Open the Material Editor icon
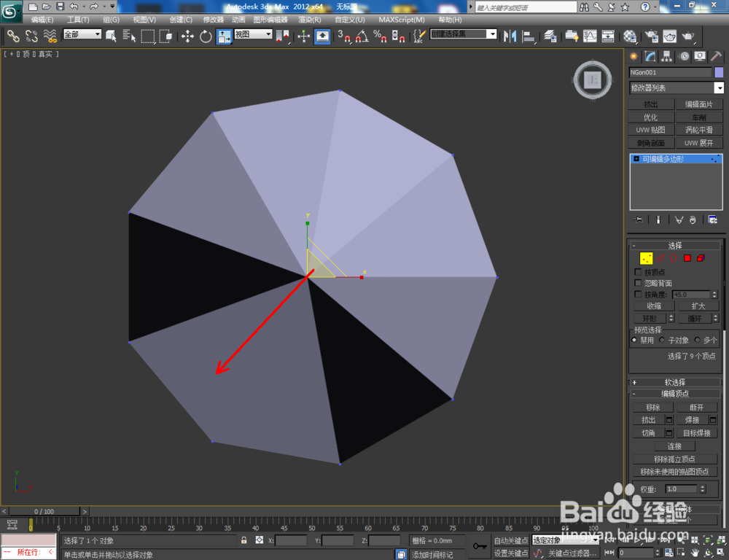 630,36
